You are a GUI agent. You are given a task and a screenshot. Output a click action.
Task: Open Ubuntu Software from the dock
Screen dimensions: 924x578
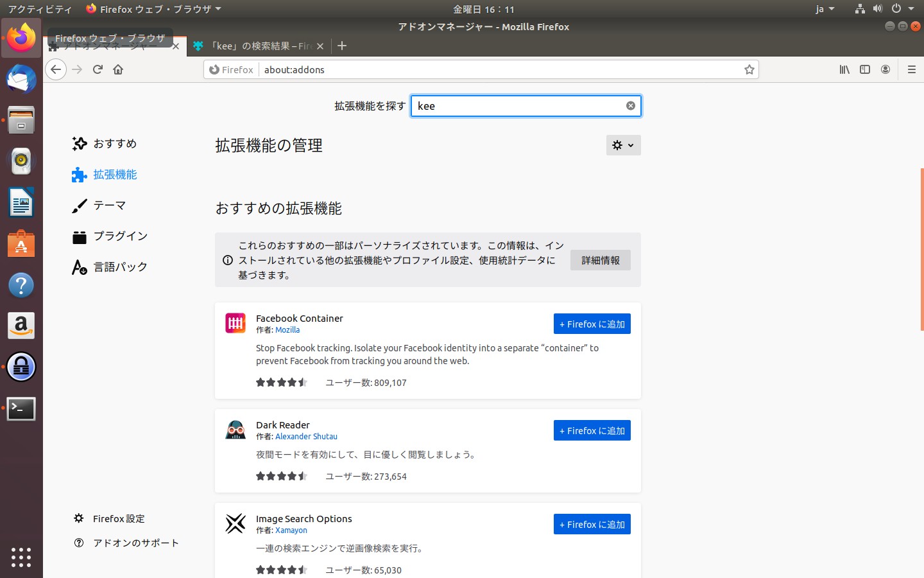tap(21, 243)
